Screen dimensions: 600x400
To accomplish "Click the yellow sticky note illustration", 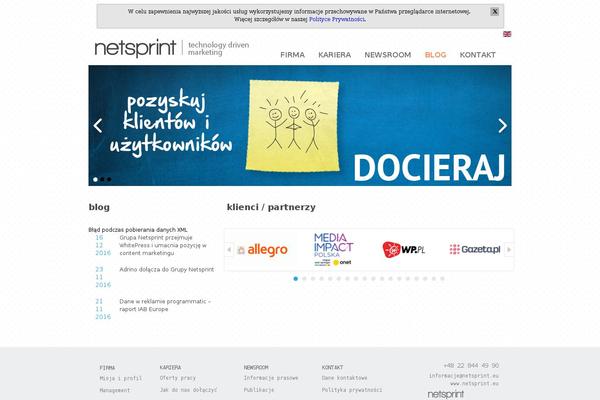I will tap(293, 126).
